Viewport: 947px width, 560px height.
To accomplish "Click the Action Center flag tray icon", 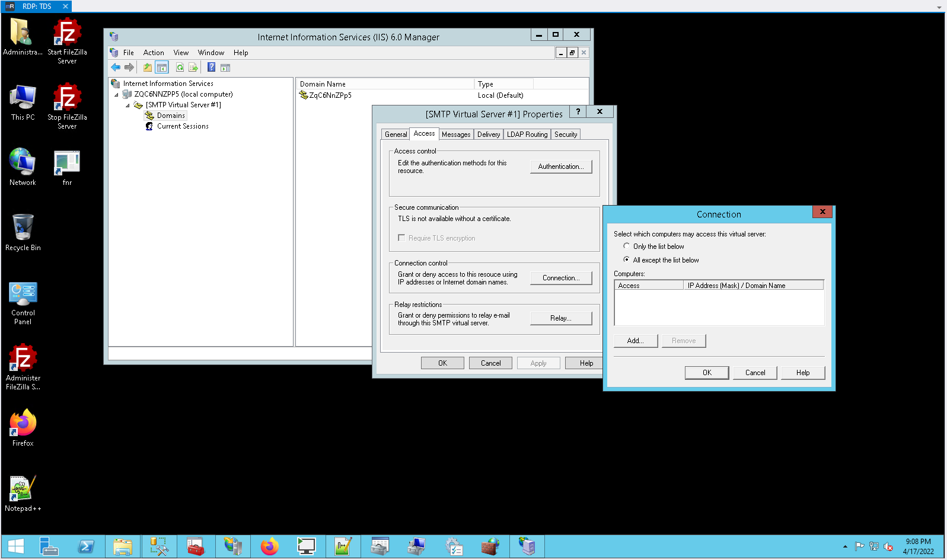I will click(859, 546).
